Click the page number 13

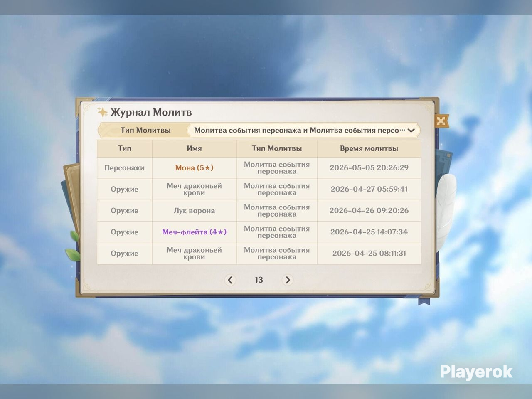[x=259, y=280]
